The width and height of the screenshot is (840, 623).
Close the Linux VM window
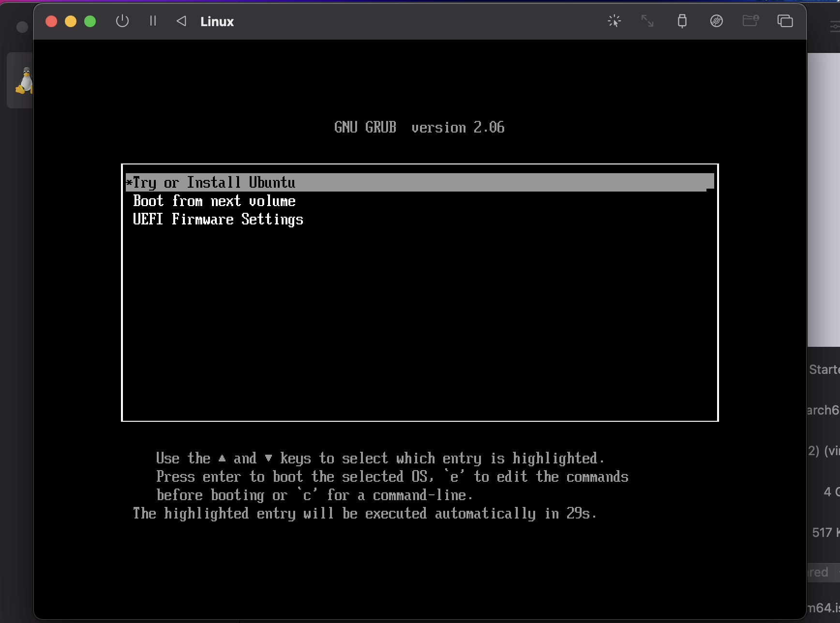pyautogui.click(x=51, y=21)
